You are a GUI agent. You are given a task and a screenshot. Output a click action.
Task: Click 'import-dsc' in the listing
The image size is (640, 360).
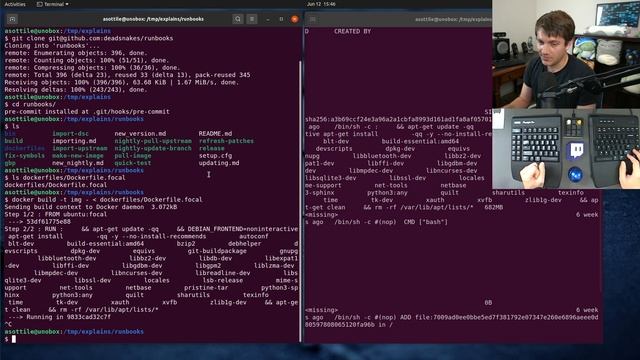coord(70,134)
